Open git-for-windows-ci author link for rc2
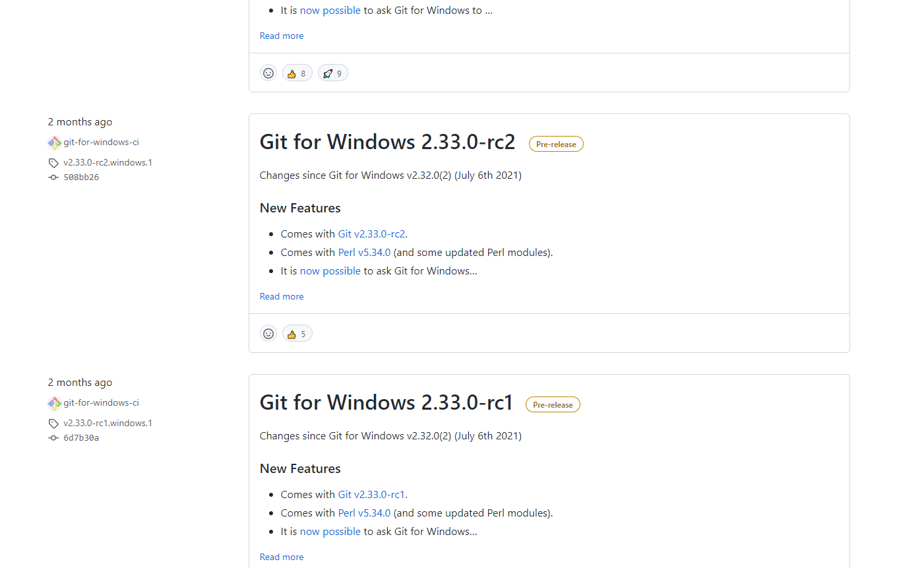The height and width of the screenshot is (568, 924). (x=101, y=142)
